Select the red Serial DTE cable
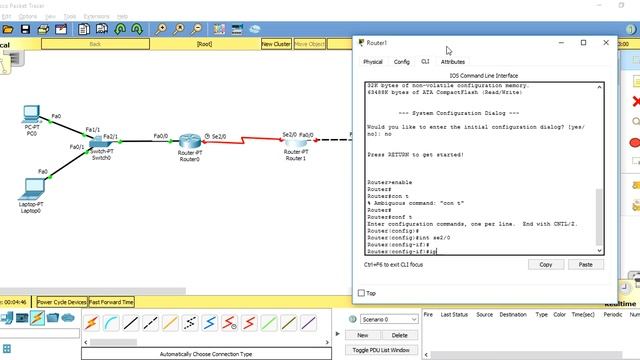The height and width of the screenshot is (360, 640). 249,323
